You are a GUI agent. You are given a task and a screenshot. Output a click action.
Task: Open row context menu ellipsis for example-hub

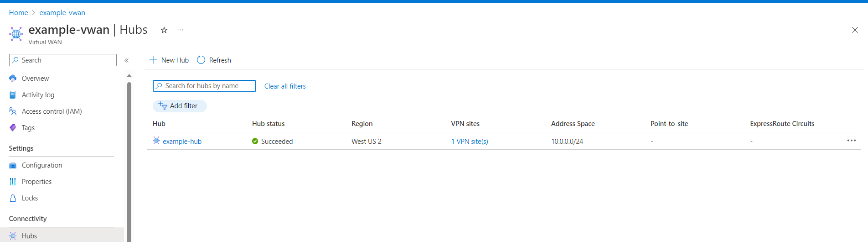[852, 141]
